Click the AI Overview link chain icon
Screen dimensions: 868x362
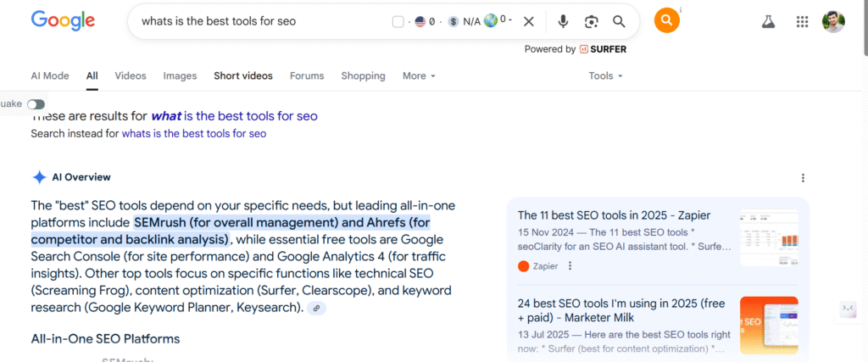pos(316,308)
